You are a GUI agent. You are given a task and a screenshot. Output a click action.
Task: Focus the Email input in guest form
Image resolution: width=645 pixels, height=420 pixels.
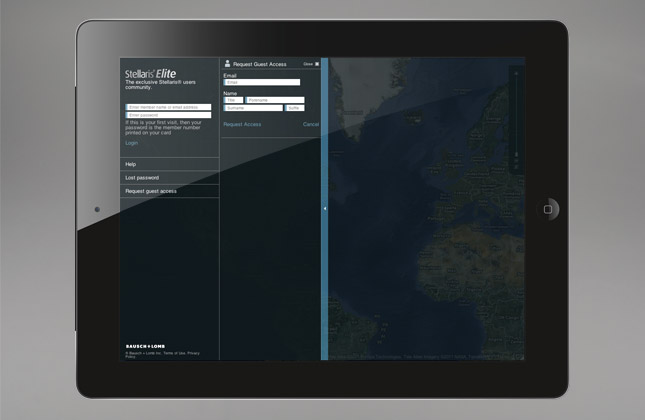(x=262, y=82)
